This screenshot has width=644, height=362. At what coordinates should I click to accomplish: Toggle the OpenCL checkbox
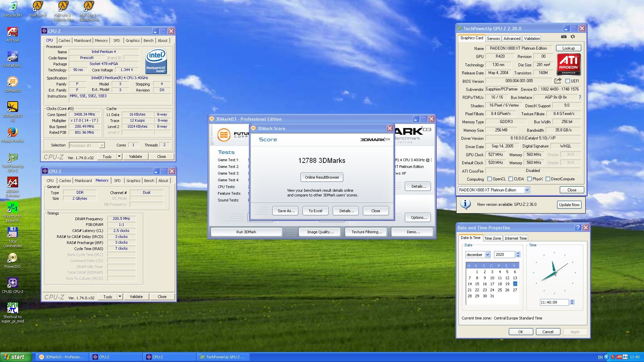tap(489, 179)
